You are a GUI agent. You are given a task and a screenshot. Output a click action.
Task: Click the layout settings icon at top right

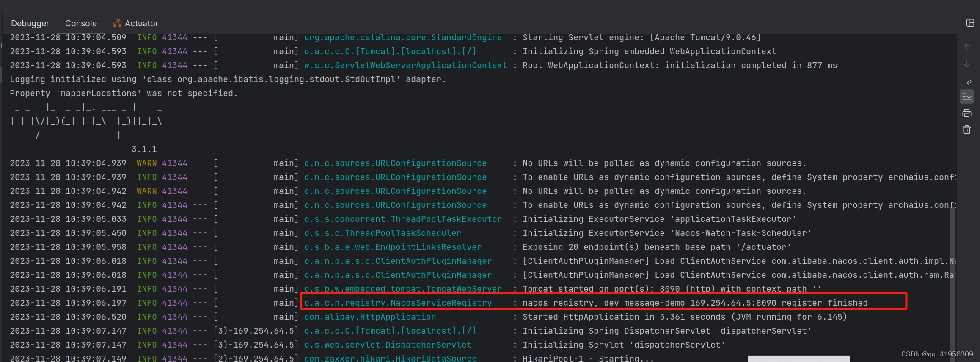[x=970, y=23]
